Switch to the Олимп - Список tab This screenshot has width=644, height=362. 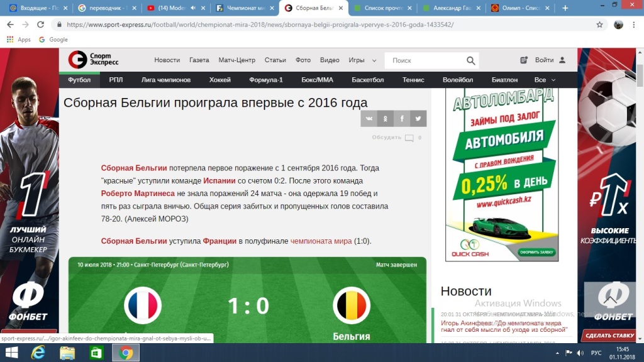click(520, 8)
